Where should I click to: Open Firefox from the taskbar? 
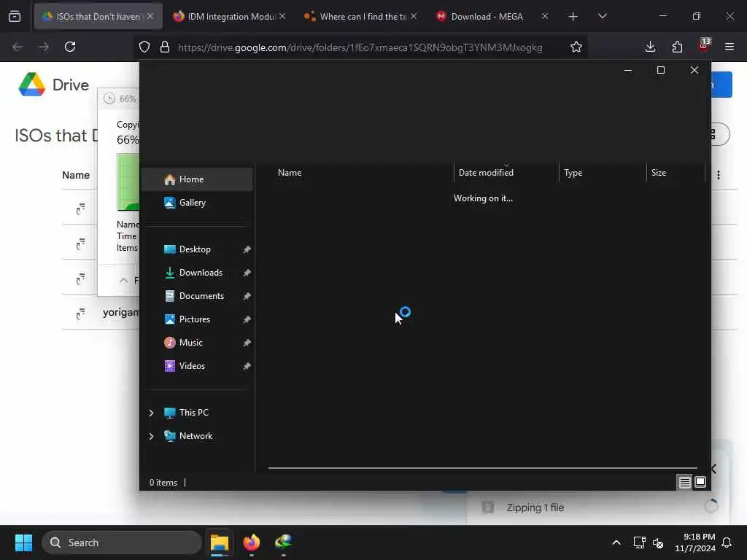(x=252, y=542)
